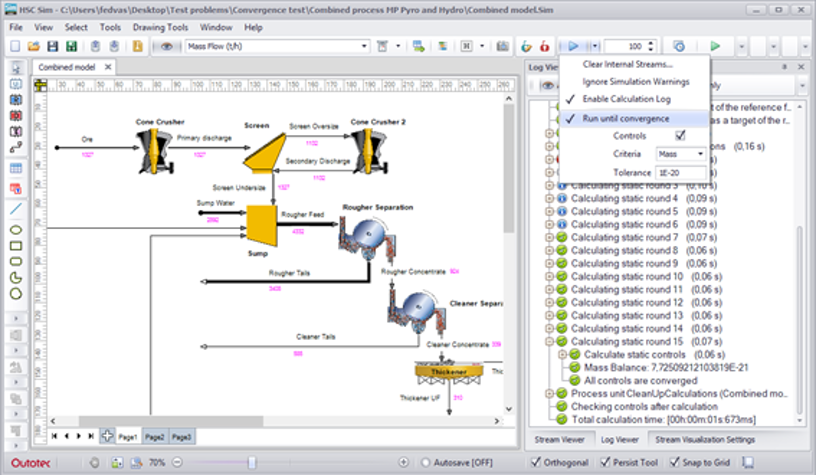Select the rectangle drawing tool
Screen dimensions: 816x475
[16, 246]
